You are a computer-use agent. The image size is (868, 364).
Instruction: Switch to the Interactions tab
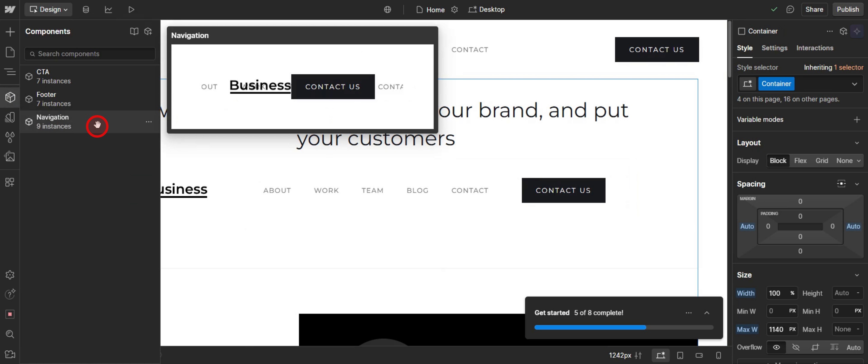pos(815,48)
